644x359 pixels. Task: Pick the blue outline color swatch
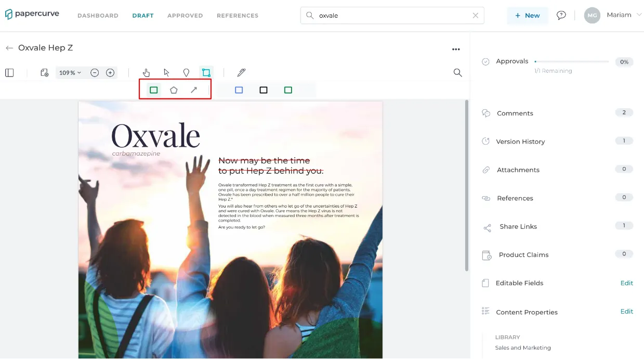[239, 90]
